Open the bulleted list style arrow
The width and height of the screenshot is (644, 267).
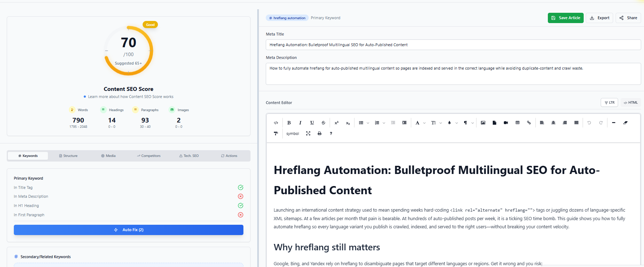[x=368, y=123]
